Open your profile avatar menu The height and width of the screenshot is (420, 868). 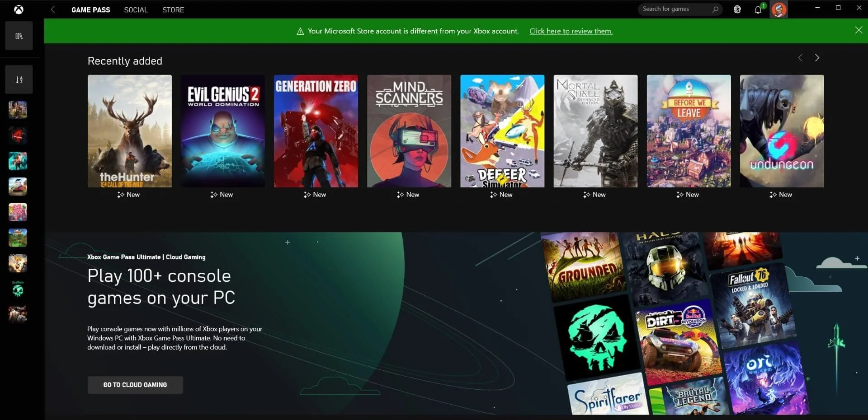[779, 9]
